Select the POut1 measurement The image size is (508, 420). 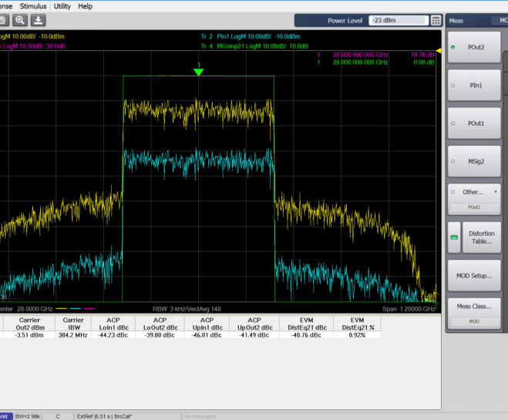(x=474, y=123)
